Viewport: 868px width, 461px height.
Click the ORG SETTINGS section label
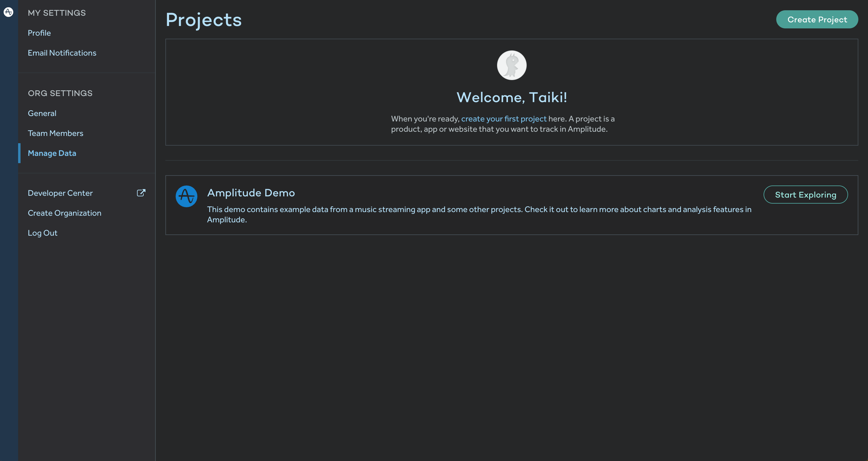[60, 93]
